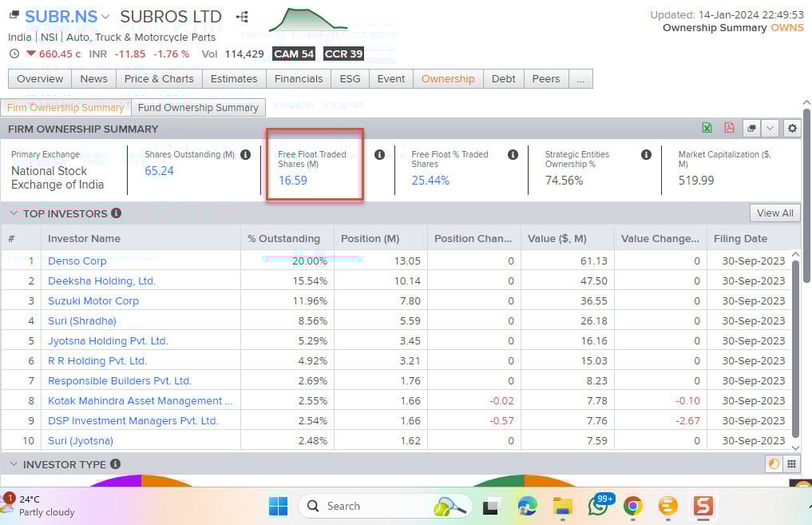Open the ESG tab
This screenshot has width=812, height=525.
pos(350,79)
